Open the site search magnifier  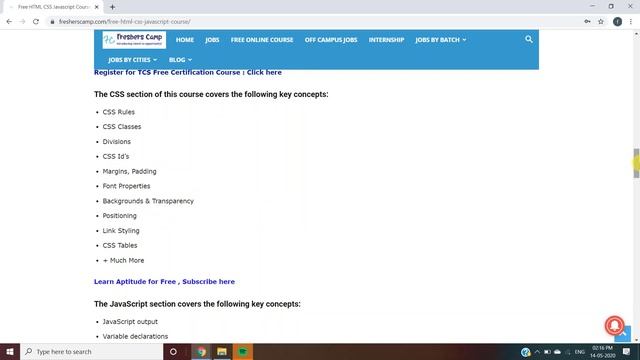tap(529, 40)
